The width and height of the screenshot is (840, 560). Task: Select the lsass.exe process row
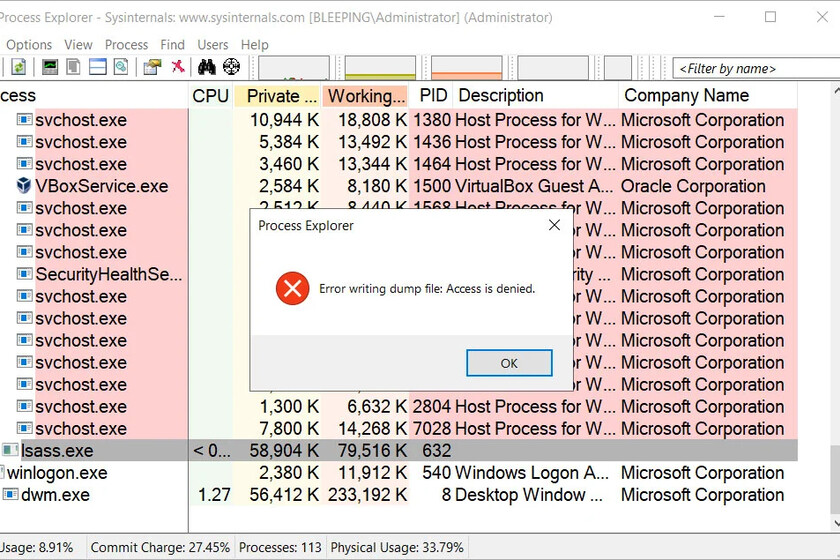(x=399, y=450)
